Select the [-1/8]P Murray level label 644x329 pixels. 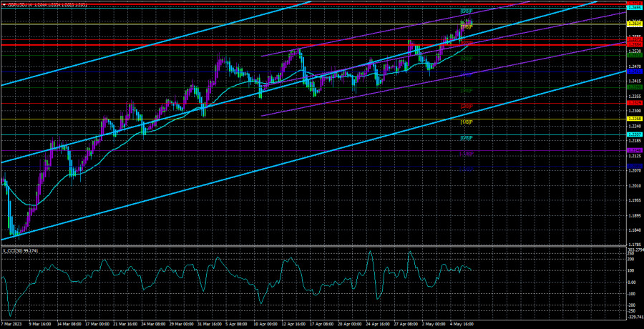[x=466, y=154]
